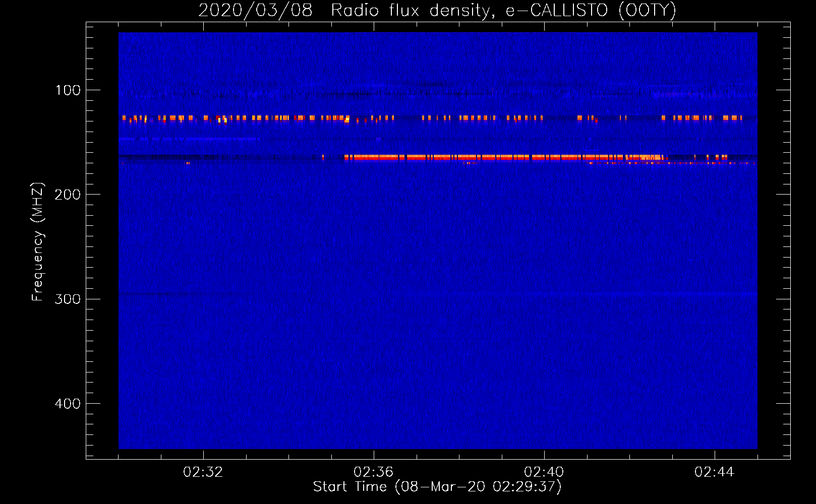The image size is (816, 504).
Task: Click the 'Frequency (MHZ)' axis label
Action: (x=38, y=241)
